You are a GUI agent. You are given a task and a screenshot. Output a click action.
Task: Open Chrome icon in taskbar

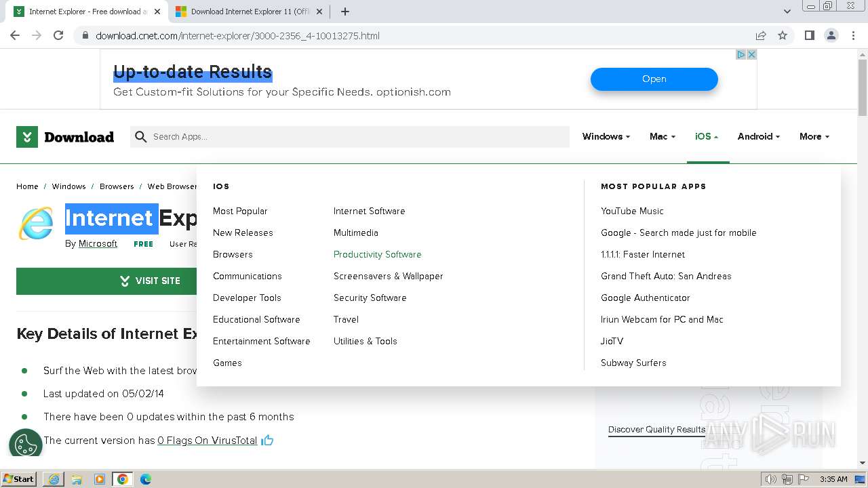coord(123,479)
